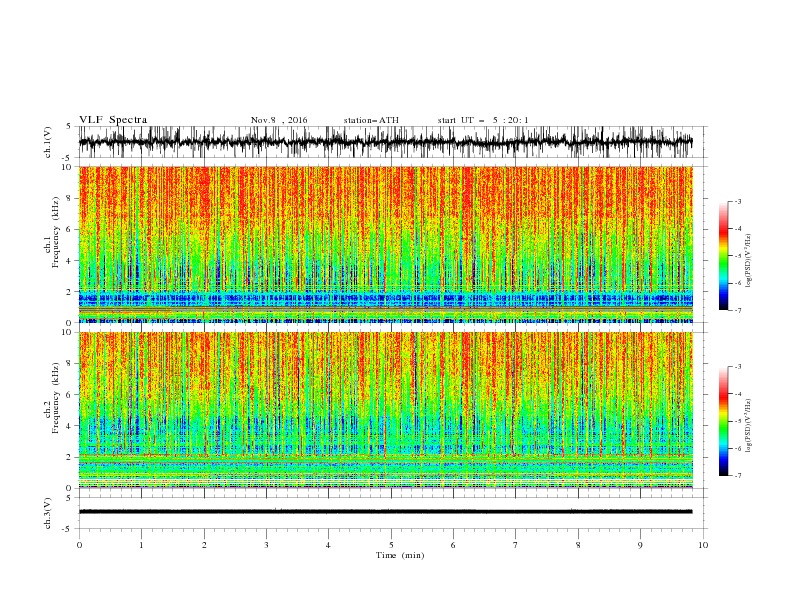Click the ch.2 "Frequency (kHz)" axis label
The width and height of the screenshot is (792, 612).
coord(56,397)
